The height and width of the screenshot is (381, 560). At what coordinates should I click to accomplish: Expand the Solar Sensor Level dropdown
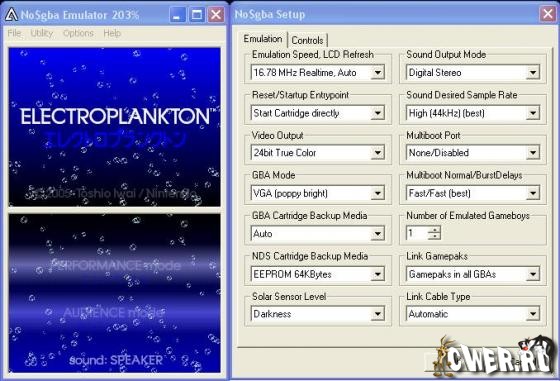click(x=318, y=314)
